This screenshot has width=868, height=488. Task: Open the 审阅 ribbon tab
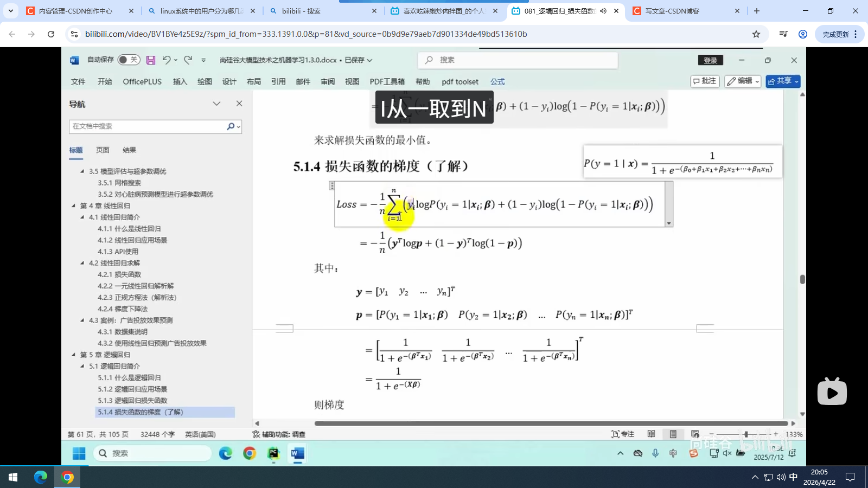pyautogui.click(x=328, y=81)
